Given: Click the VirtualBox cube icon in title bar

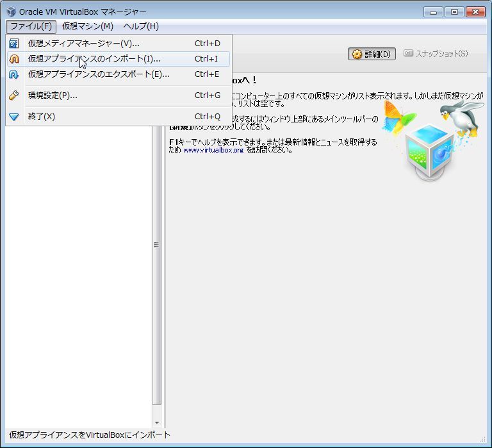Looking at the screenshot, I should (x=12, y=12).
